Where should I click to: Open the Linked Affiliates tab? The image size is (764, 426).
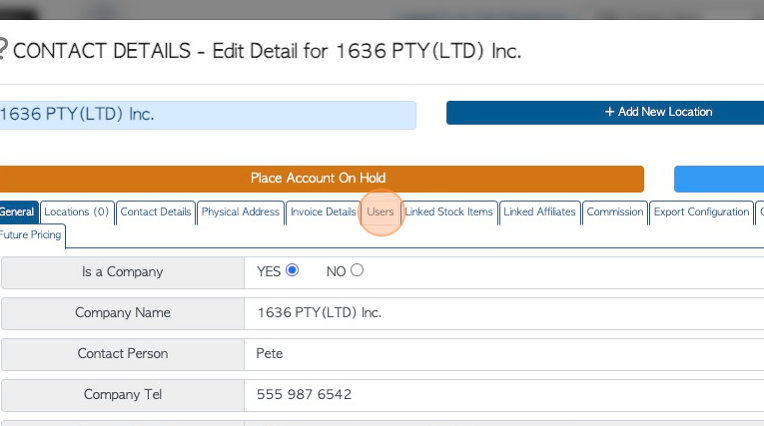pyautogui.click(x=539, y=212)
